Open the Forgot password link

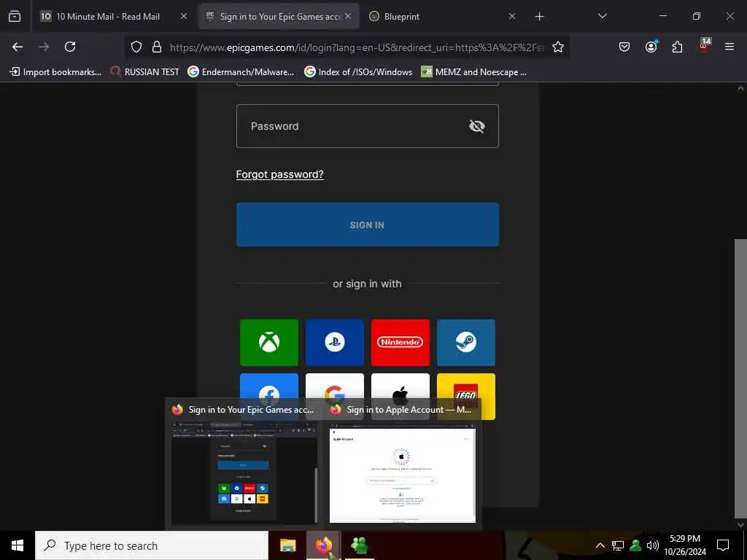coord(279,174)
